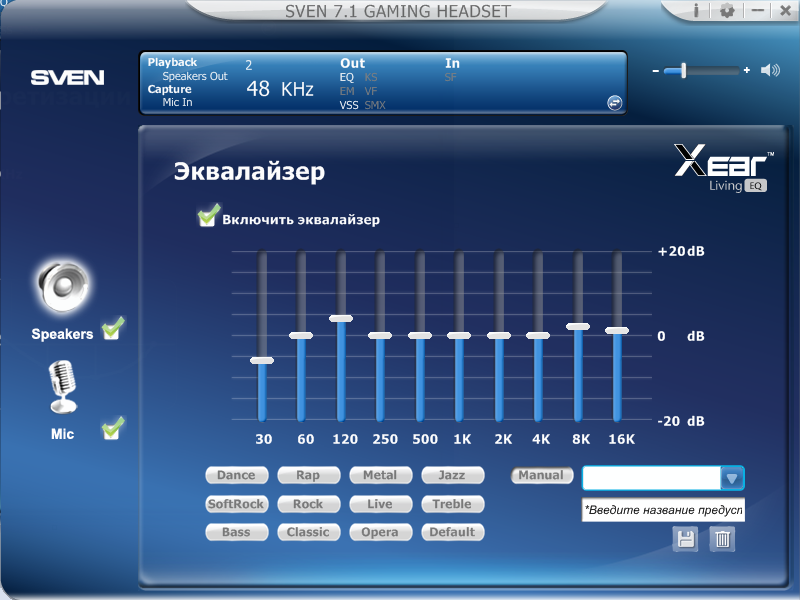Image resolution: width=800 pixels, height=600 pixels.
Task: Click the SVEN logo
Action: click(67, 78)
